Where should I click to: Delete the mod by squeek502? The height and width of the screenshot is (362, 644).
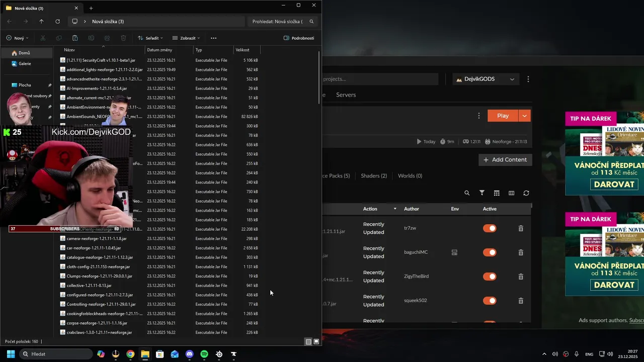click(x=521, y=301)
